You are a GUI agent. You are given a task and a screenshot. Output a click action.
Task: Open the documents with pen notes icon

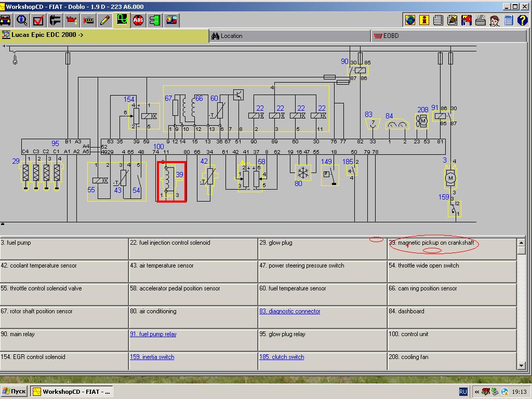pyautogui.click(x=453, y=20)
